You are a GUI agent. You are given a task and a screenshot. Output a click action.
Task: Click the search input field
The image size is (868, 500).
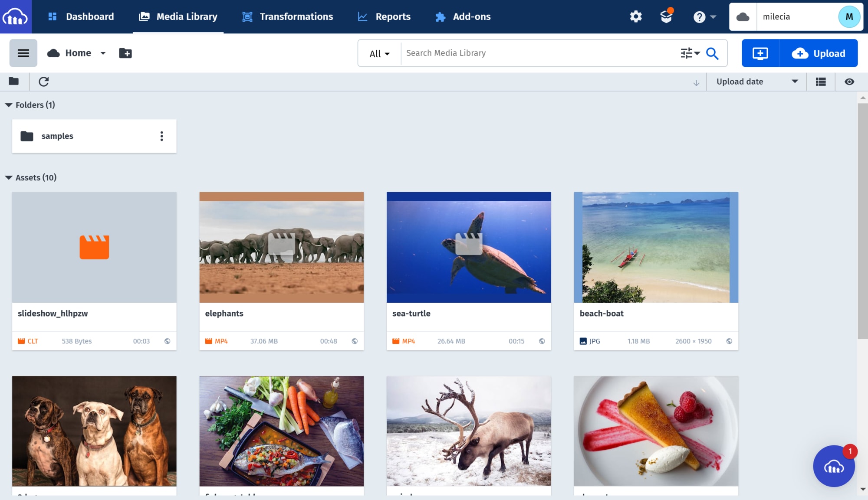point(540,53)
